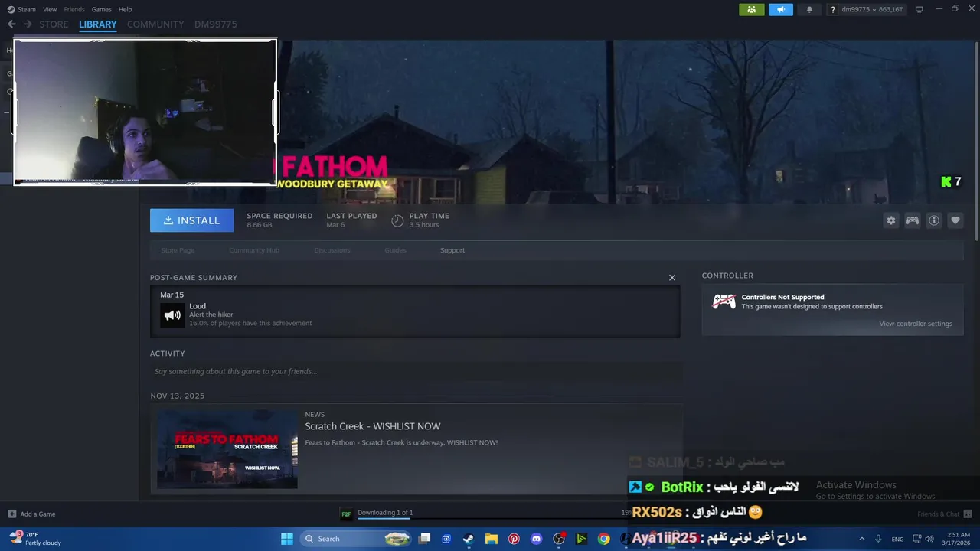Viewport: 980px width, 551px height.
Task: Go back with the left arrow
Action: 11,24
